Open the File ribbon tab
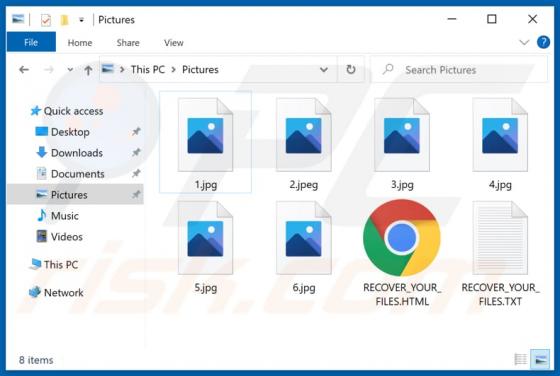Viewport: 560px width, 376px height. 31,42
